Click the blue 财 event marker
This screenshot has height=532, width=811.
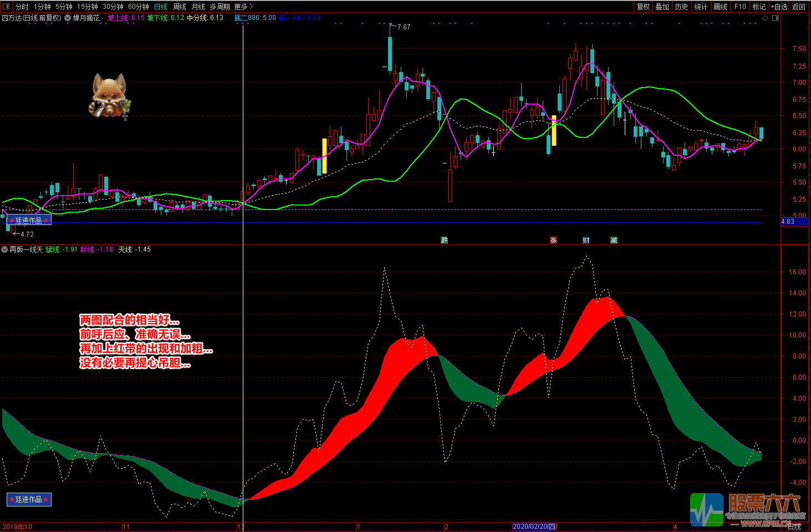(586, 240)
